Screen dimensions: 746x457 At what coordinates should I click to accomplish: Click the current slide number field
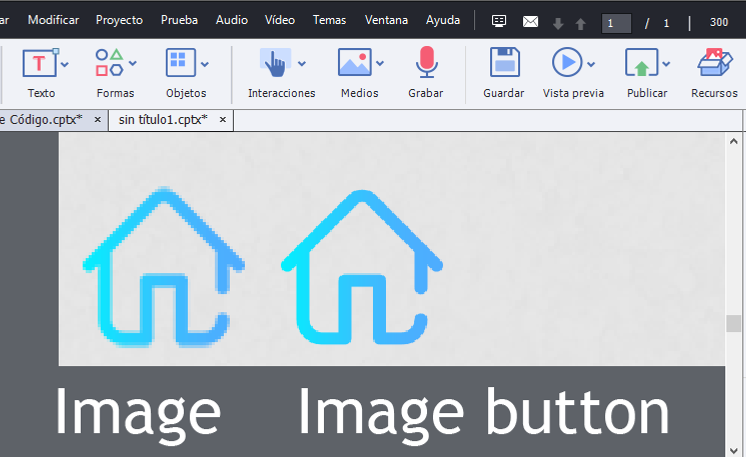pyautogui.click(x=615, y=22)
